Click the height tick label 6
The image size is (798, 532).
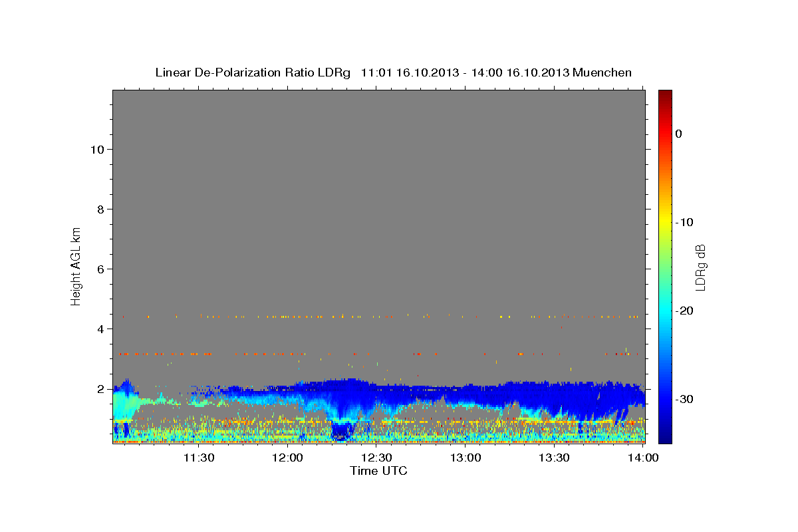(100, 269)
